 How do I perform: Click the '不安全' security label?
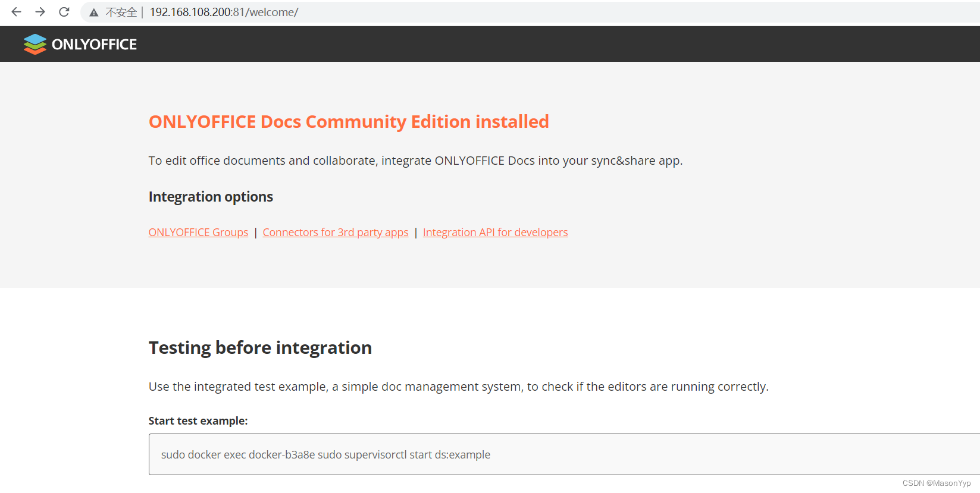tap(121, 12)
